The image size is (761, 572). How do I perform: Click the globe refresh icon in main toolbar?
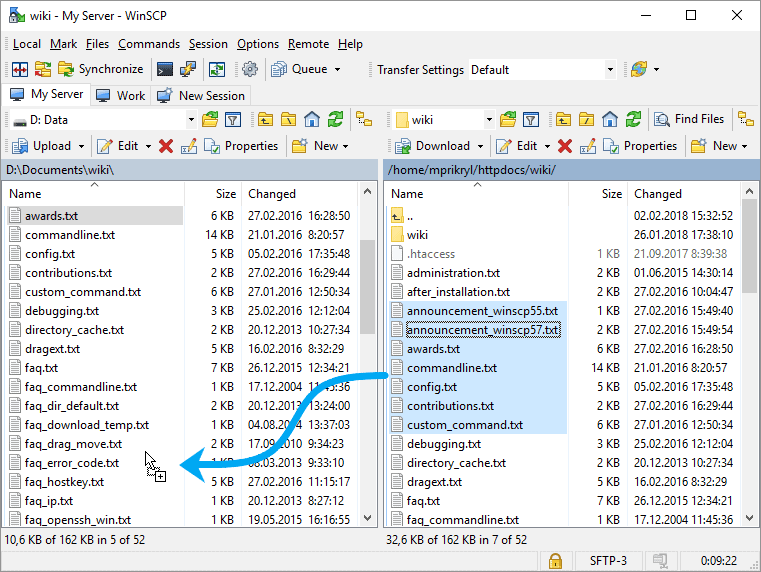coord(639,69)
